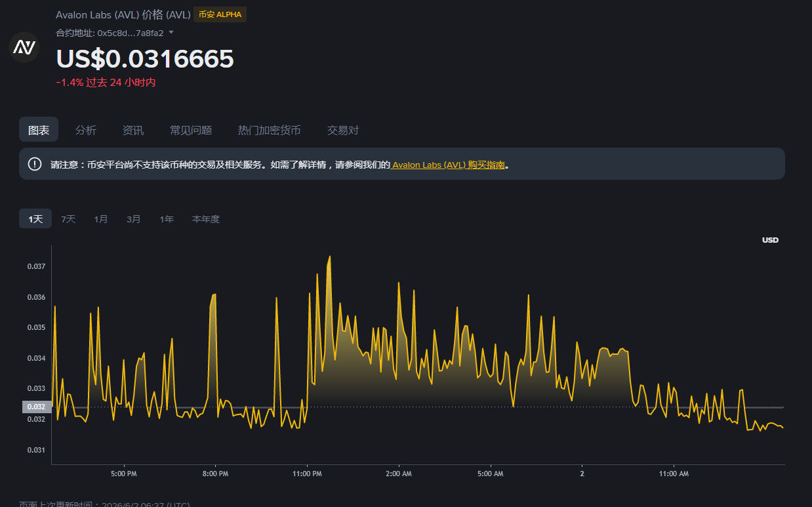Screen dimensions: 812x507
Task: Click the 0.037 y-axis label
Action: tap(36, 266)
